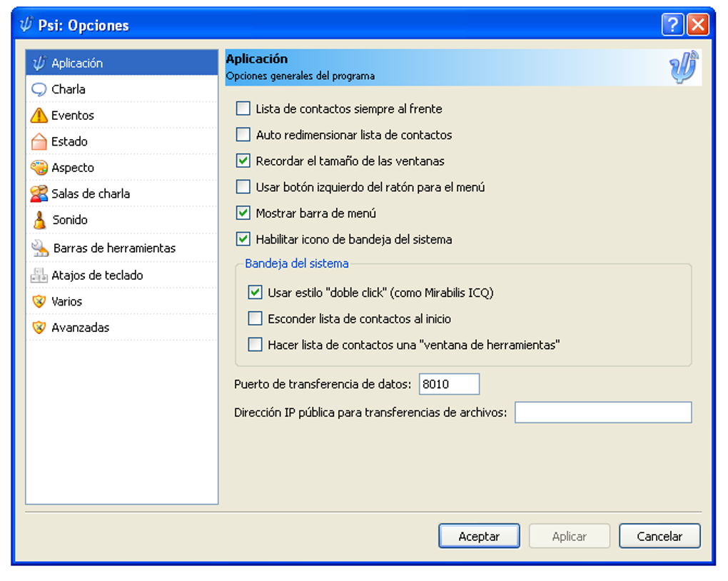Click the warning triangle icon beside Eventos

click(39, 116)
